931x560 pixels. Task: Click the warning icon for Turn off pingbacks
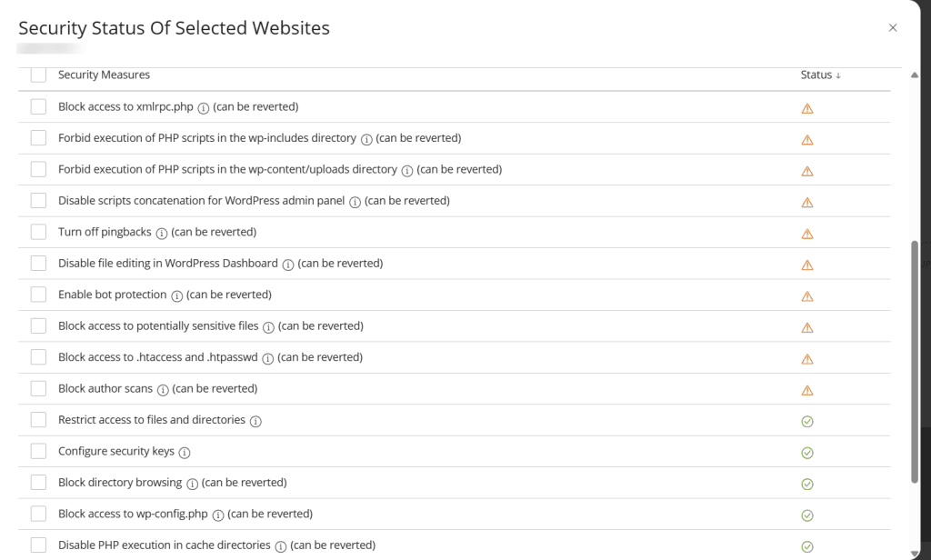point(806,233)
